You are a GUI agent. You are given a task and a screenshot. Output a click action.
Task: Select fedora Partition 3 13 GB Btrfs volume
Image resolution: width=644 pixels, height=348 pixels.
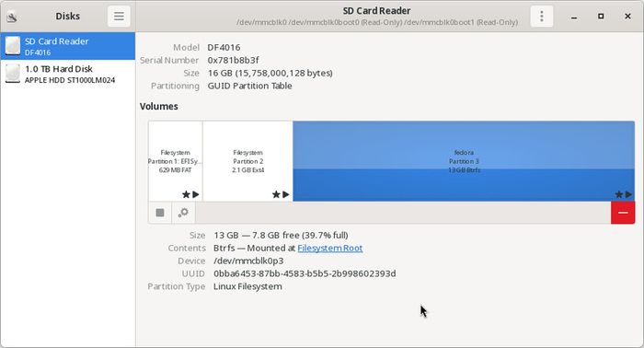coord(464,160)
